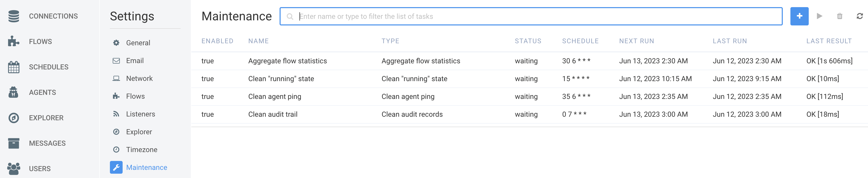This screenshot has height=178, width=868.
Task: Click the Agents spy icon
Action: coord(14,92)
